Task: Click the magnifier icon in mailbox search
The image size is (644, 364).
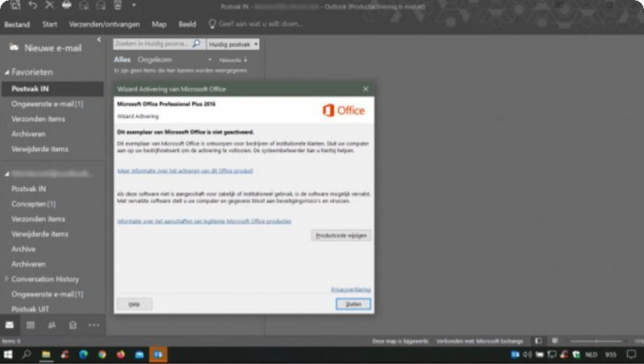Action: (196, 43)
